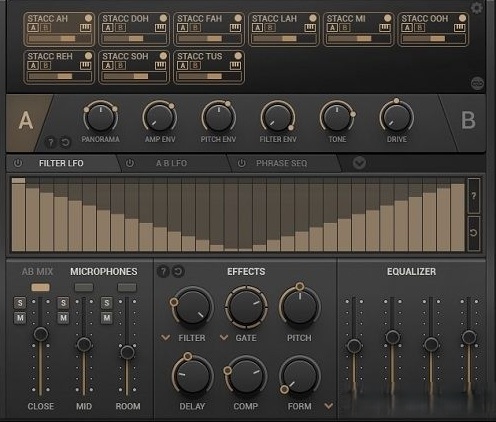Image resolution: width=496 pixels, height=422 pixels.
Task: Reset the LFO step sequencer
Action: click(x=474, y=233)
